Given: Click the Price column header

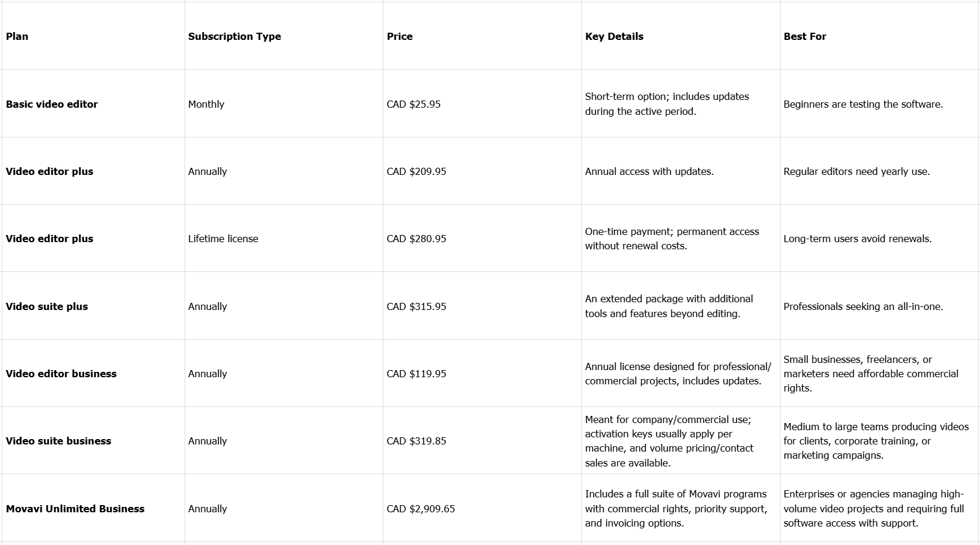Looking at the screenshot, I should pyautogui.click(x=400, y=36).
